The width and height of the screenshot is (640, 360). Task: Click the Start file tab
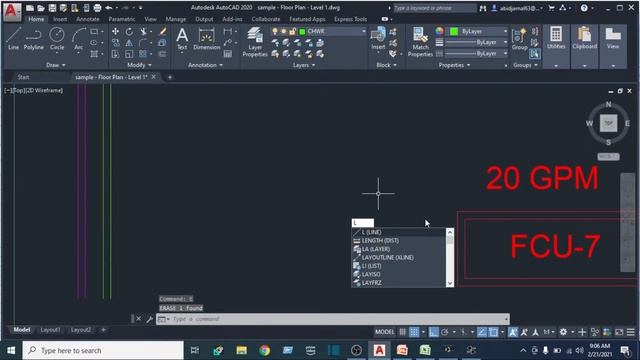pos(23,77)
